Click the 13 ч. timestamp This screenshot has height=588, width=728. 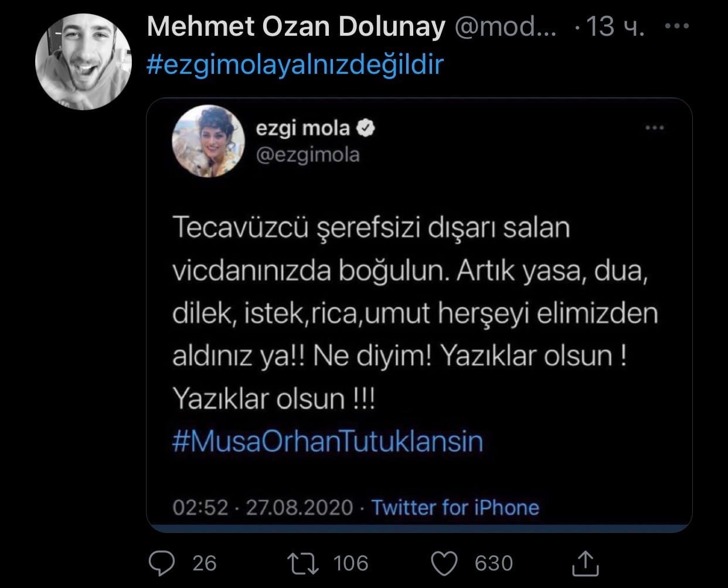[x=615, y=27]
